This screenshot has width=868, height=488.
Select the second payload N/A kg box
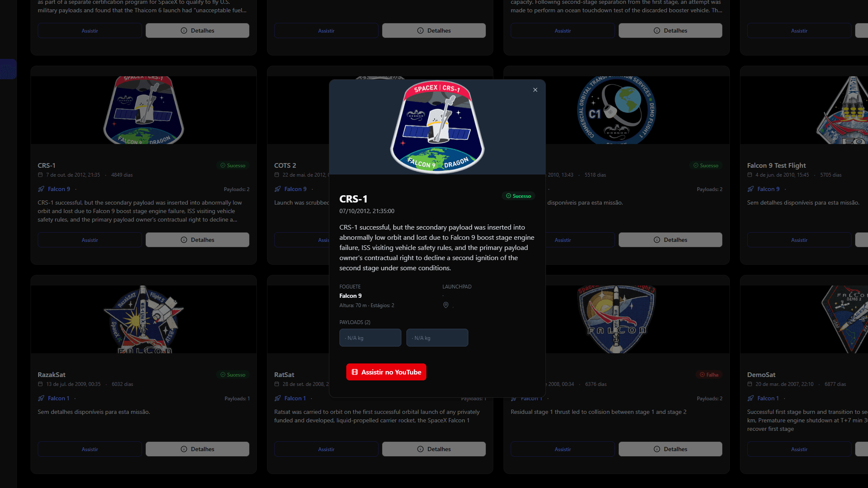[437, 338]
